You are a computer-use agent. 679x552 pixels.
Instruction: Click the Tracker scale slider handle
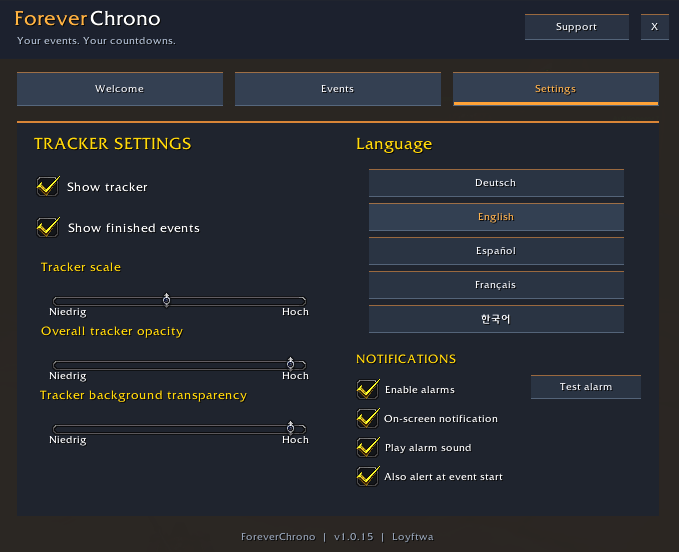click(166, 300)
